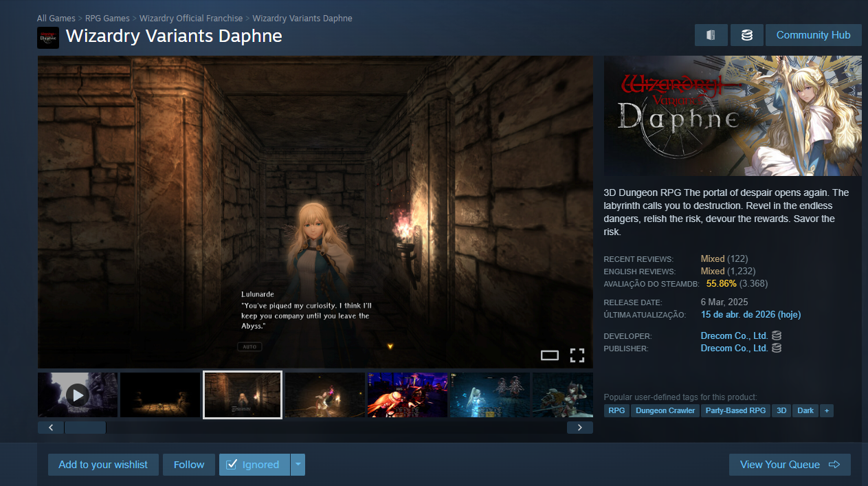Open RPG Games breadcrumb link

[x=107, y=19]
